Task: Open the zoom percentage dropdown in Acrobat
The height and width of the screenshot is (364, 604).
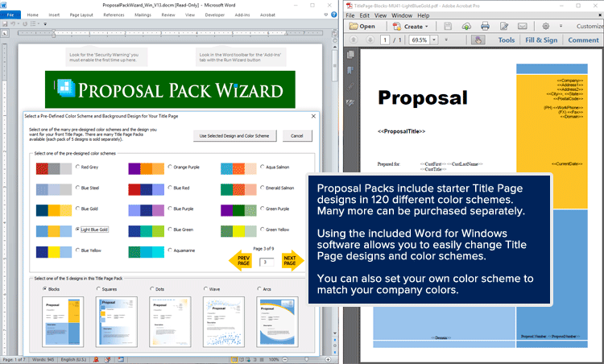Action: pos(434,39)
